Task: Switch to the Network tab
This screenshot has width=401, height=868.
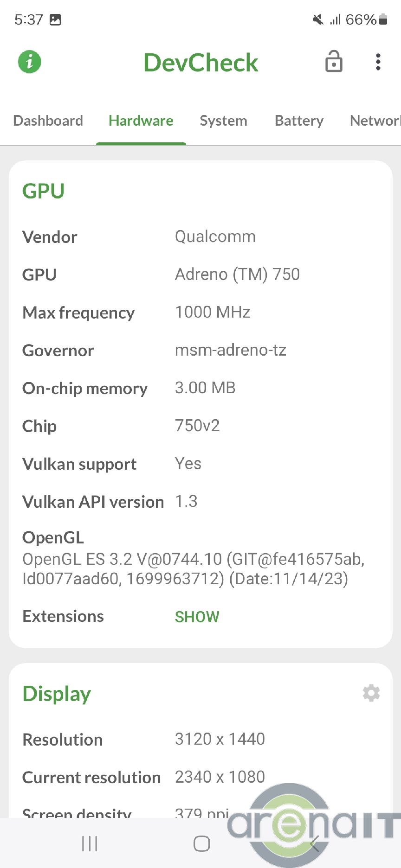Action: click(374, 121)
